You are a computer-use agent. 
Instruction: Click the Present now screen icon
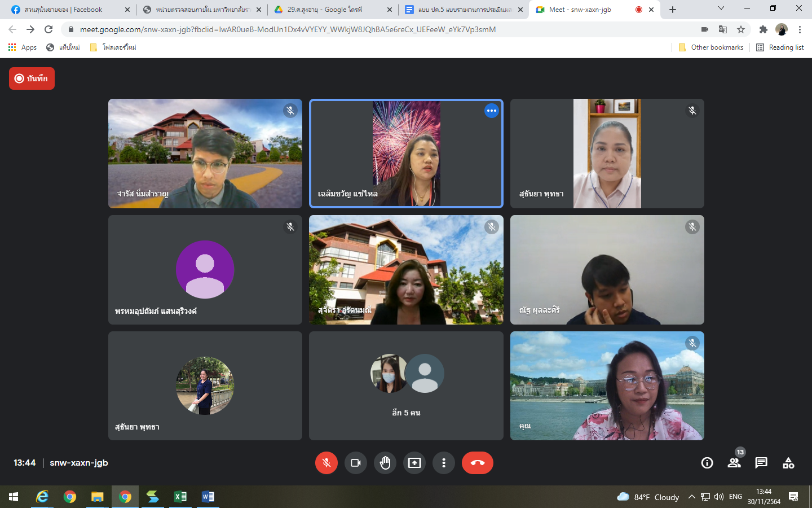click(414, 463)
